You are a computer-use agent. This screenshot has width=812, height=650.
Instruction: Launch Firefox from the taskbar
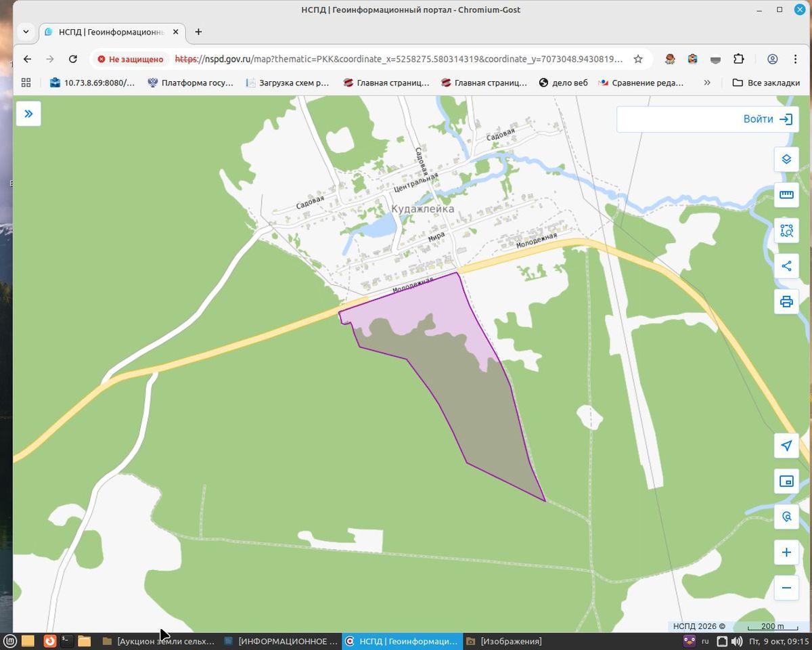49,641
